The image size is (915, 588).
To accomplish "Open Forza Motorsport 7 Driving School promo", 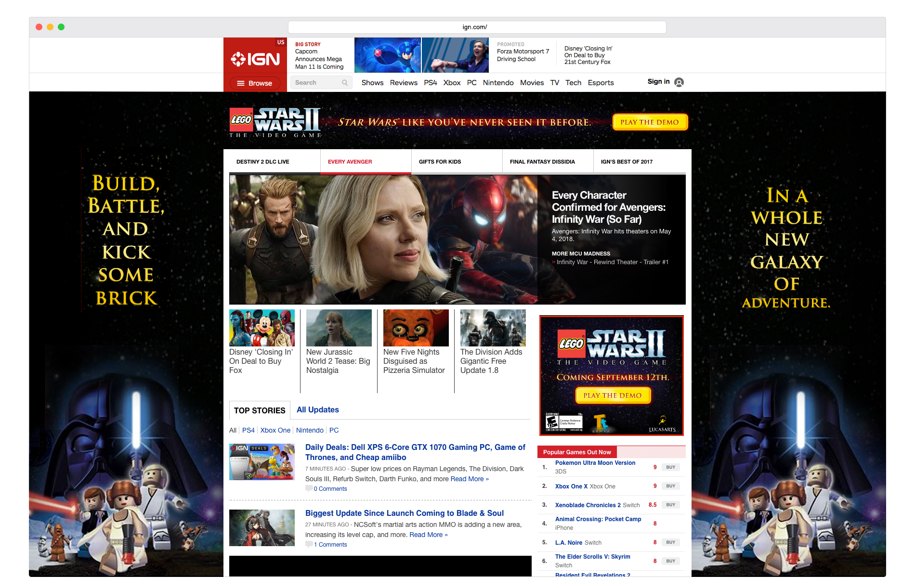I will (x=523, y=55).
